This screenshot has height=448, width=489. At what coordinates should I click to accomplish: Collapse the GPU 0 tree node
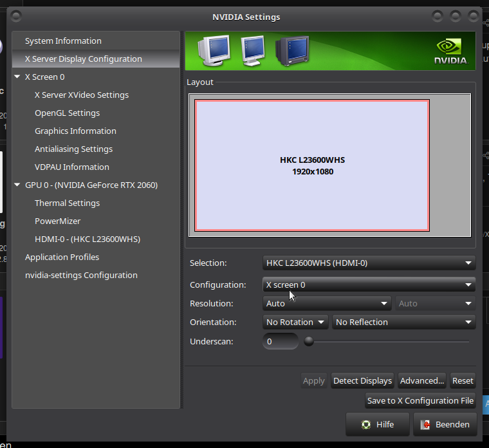point(17,185)
